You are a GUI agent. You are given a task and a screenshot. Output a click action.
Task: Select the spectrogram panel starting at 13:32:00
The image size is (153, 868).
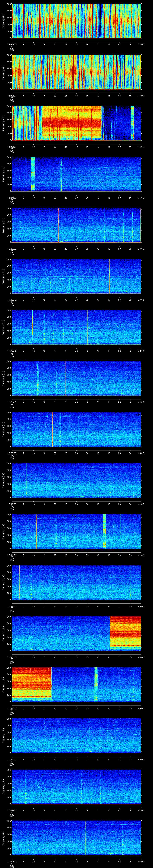pyautogui.click(x=77, y=72)
